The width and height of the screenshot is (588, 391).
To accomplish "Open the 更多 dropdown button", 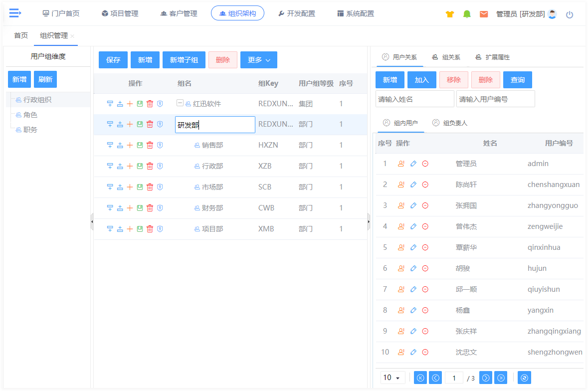I will point(258,60).
